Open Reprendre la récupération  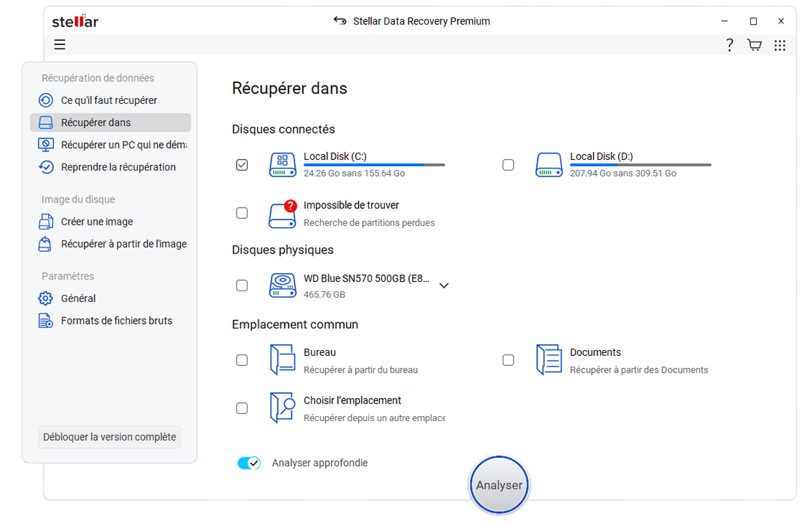coord(110,167)
